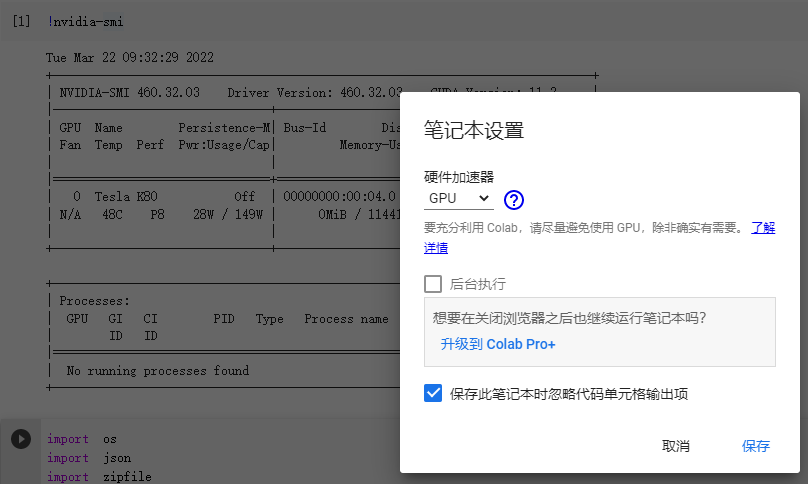Viewport: 808px width, 484px height.
Task: Click the 'No running processes found' output text
Action: pyautogui.click(x=157, y=371)
